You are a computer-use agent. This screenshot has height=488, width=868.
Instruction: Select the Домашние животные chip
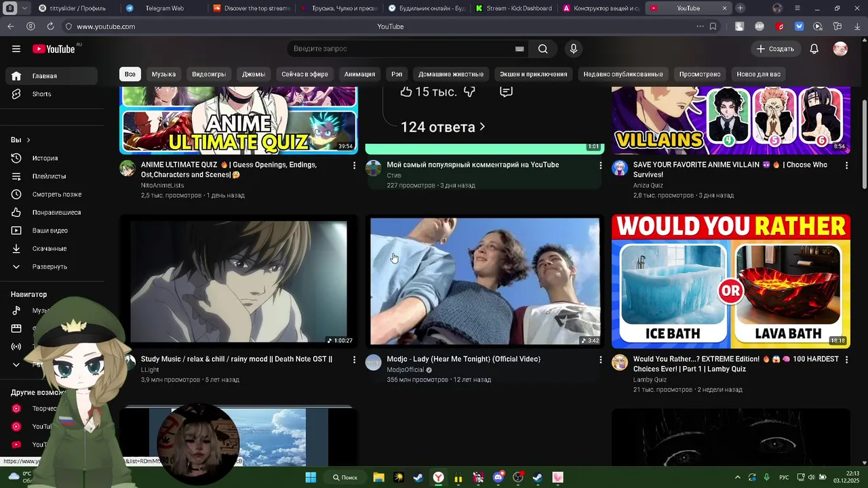pyautogui.click(x=451, y=74)
